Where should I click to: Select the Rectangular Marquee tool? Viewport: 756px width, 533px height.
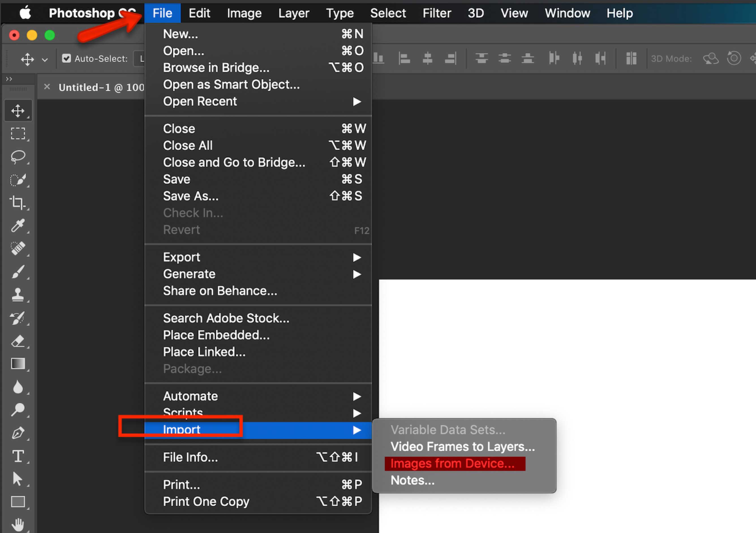pyautogui.click(x=18, y=133)
